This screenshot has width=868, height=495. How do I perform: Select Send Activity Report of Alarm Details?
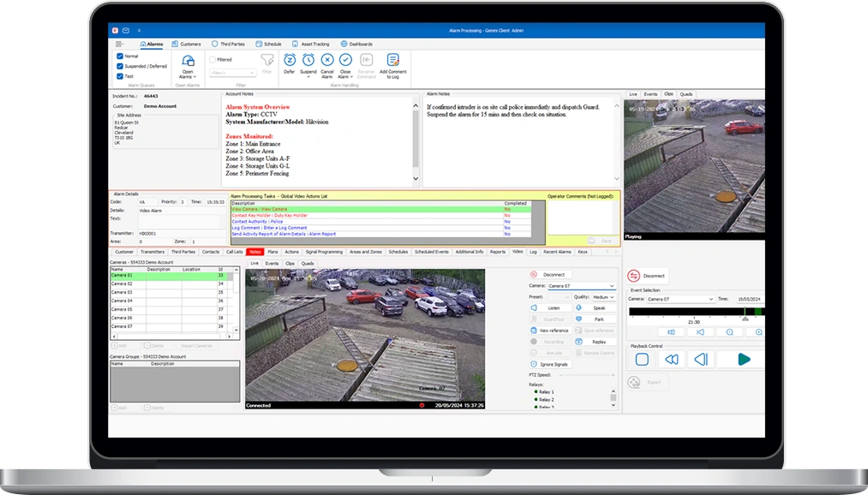[x=380, y=234]
